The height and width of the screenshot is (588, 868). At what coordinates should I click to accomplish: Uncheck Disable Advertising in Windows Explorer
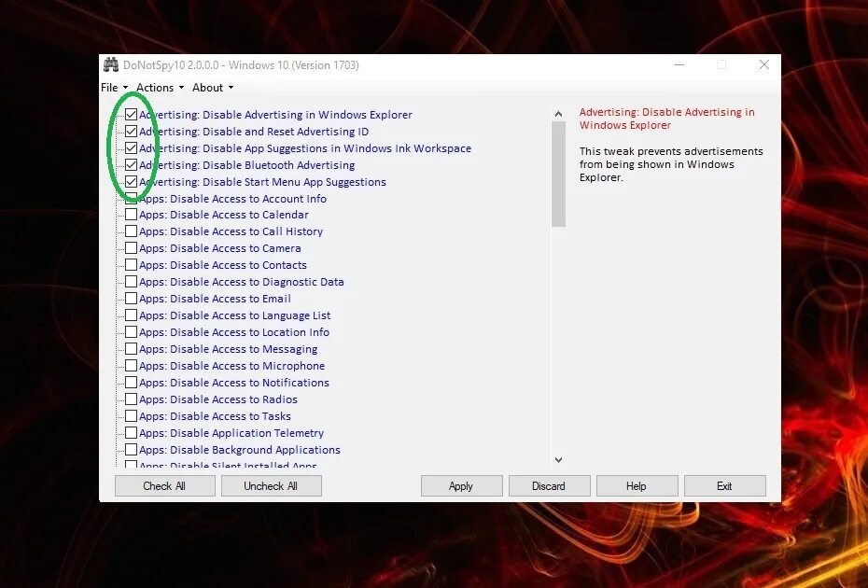click(132, 115)
